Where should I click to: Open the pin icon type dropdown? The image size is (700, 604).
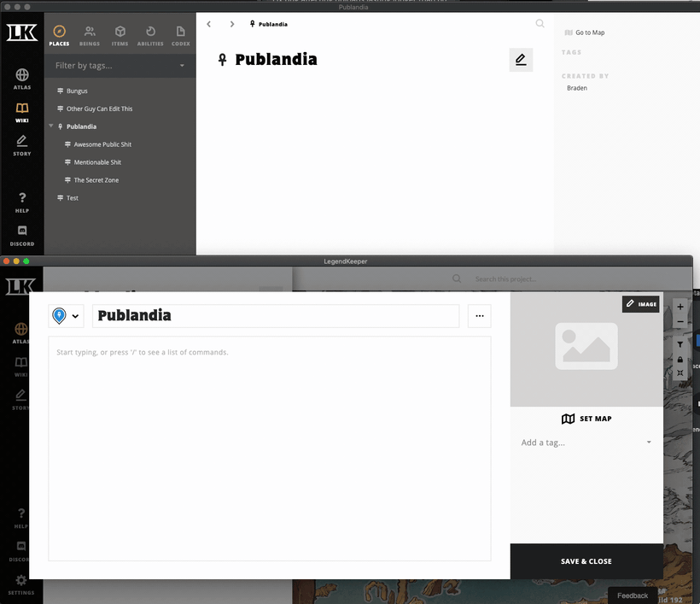point(66,316)
